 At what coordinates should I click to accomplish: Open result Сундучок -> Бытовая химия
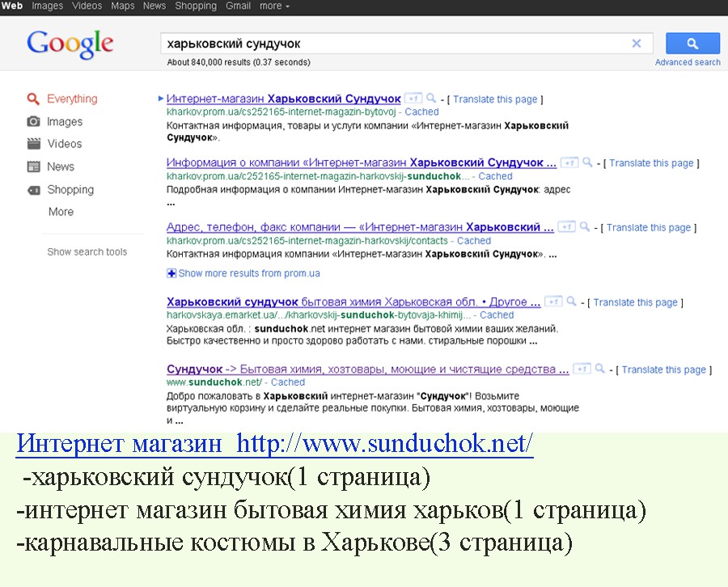368,370
